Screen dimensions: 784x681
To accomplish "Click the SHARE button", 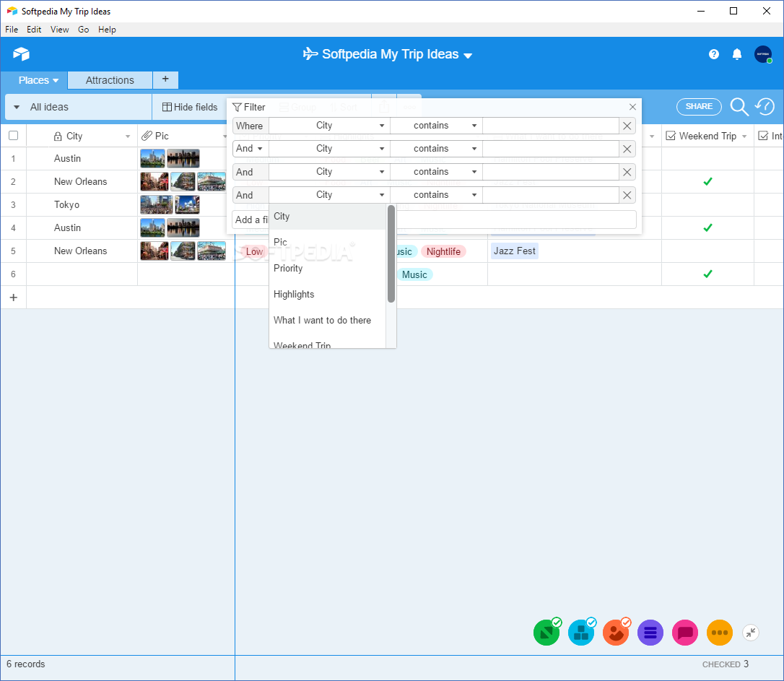I will pos(699,106).
